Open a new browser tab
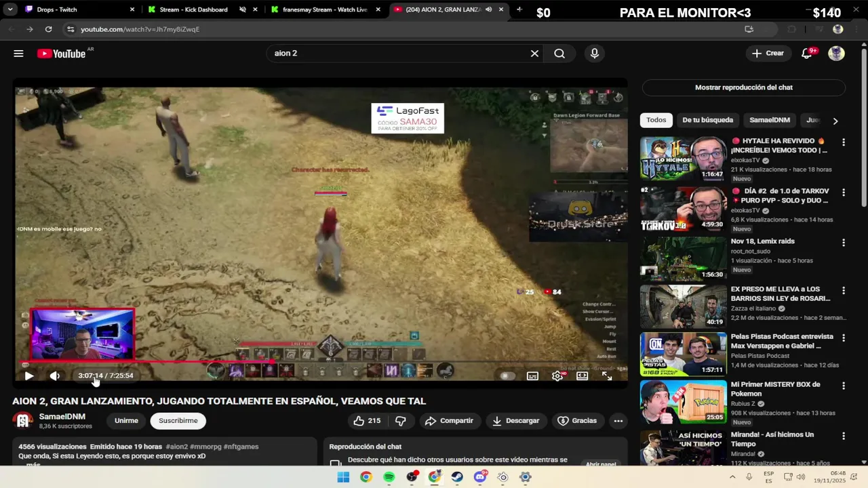Screen dimensions: 868x488 pos(519,9)
